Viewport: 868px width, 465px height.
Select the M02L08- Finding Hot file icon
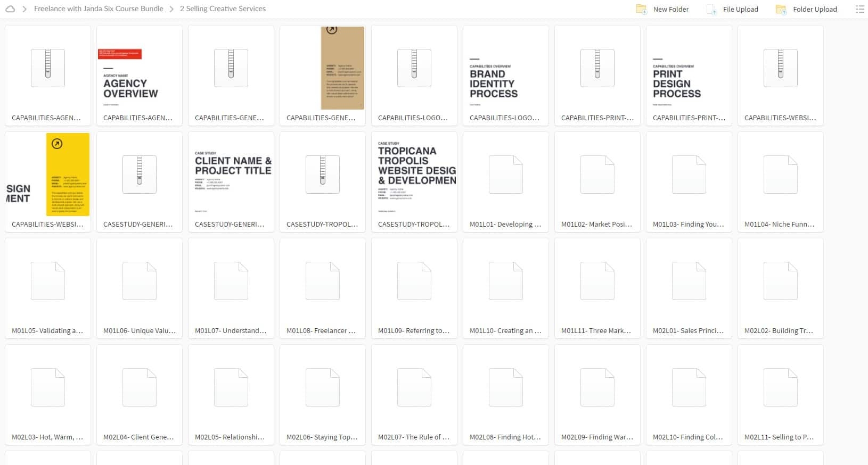click(506, 387)
